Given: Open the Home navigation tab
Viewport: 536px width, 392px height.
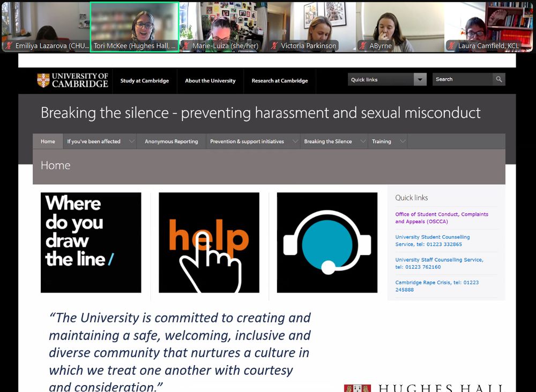Looking at the screenshot, I should coord(48,141).
